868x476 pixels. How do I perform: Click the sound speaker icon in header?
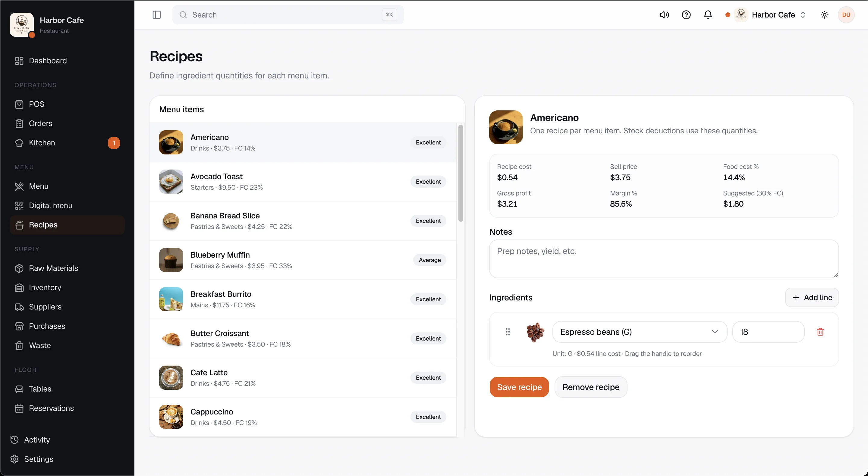(x=664, y=15)
